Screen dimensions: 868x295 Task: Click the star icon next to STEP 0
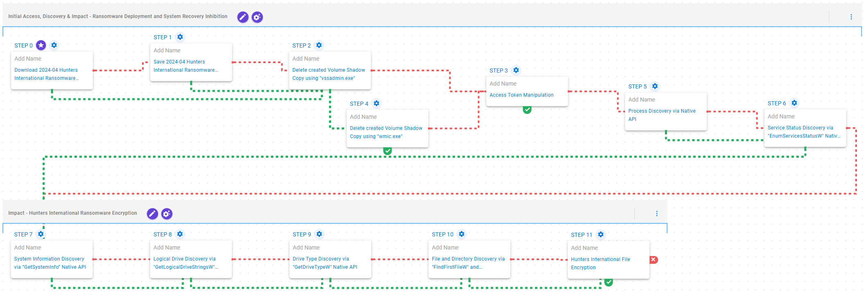(41, 45)
